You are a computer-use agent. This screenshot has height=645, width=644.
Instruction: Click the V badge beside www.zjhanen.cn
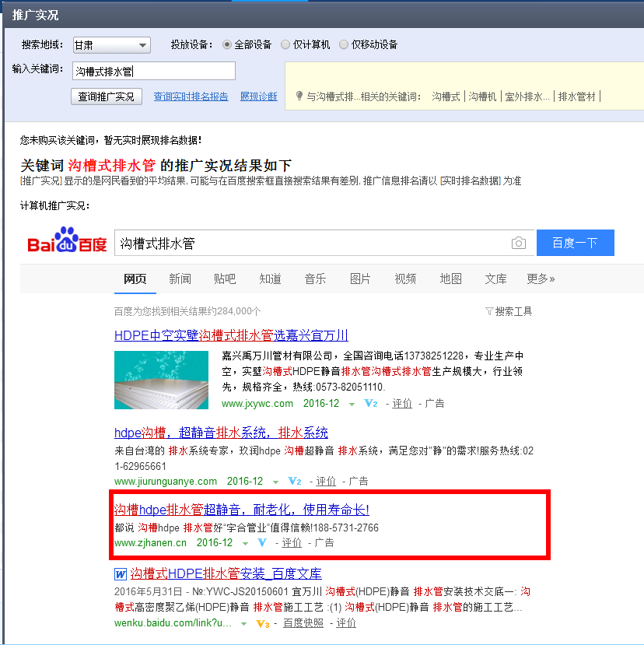pyautogui.click(x=261, y=542)
